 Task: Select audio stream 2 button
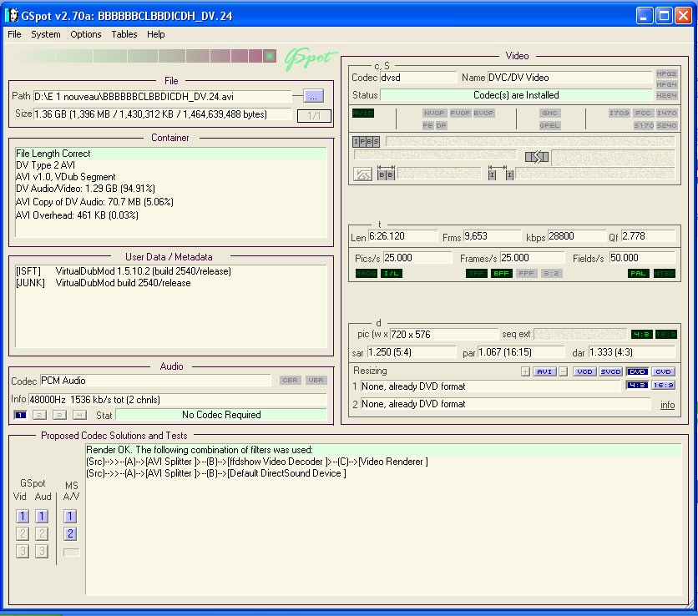click(x=39, y=416)
